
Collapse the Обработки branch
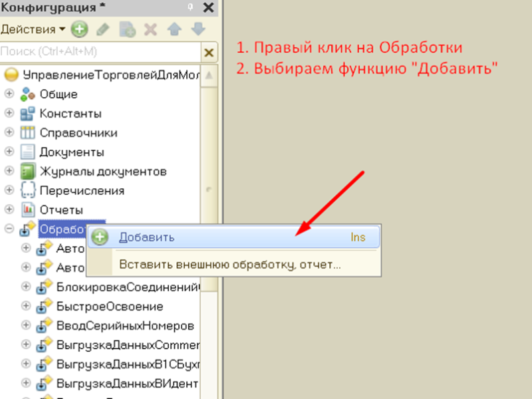pos(9,229)
